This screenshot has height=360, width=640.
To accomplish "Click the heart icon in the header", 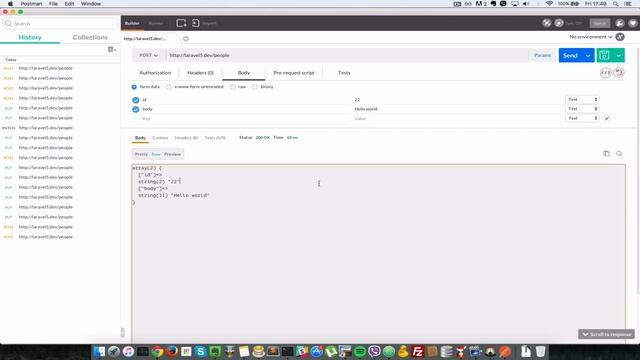I will click(x=633, y=23).
